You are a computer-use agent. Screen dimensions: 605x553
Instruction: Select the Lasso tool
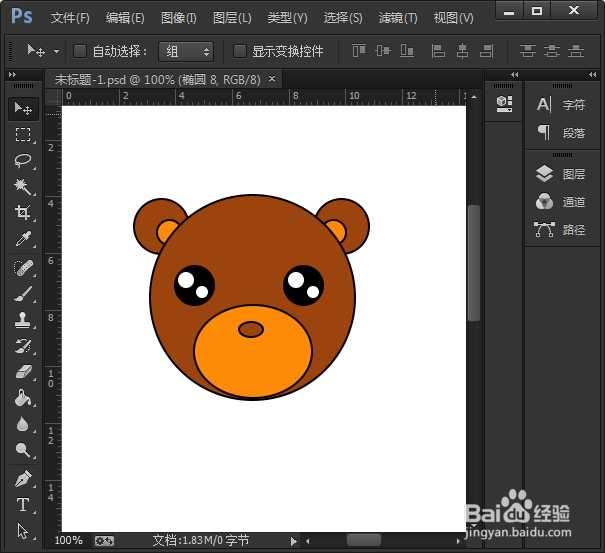[23, 160]
